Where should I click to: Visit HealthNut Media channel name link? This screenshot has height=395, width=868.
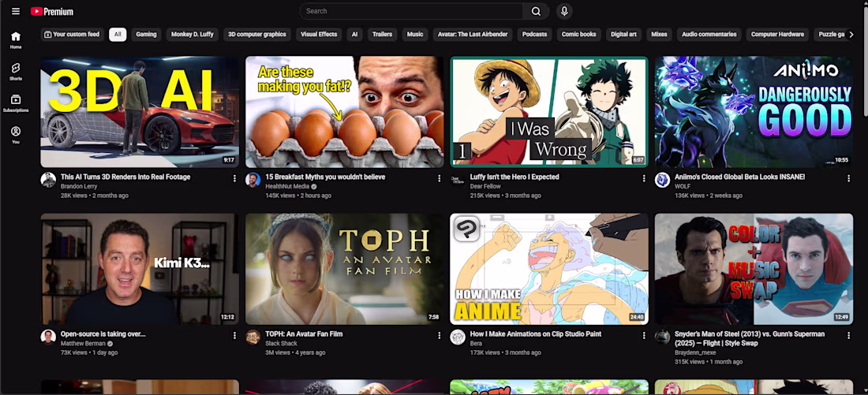coord(287,186)
